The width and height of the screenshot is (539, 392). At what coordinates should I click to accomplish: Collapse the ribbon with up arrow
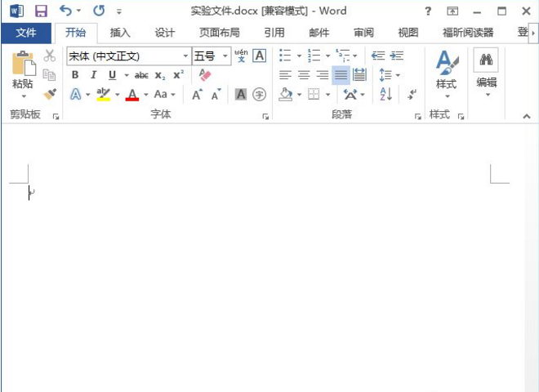click(x=526, y=117)
